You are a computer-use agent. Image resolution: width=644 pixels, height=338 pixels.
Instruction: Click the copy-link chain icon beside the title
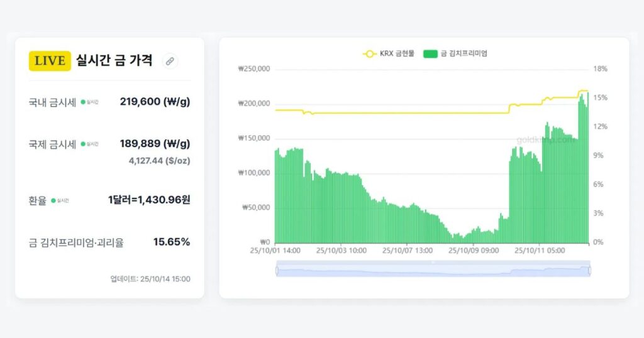(x=170, y=61)
